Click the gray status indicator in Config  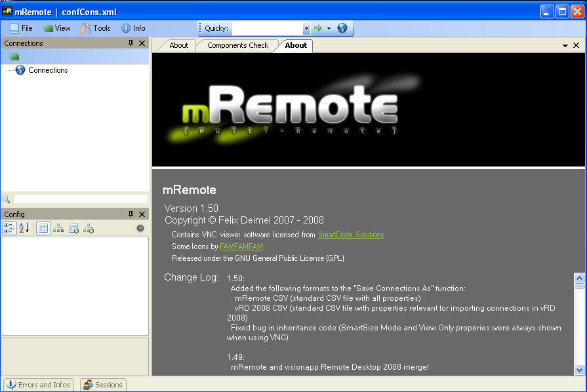140,228
